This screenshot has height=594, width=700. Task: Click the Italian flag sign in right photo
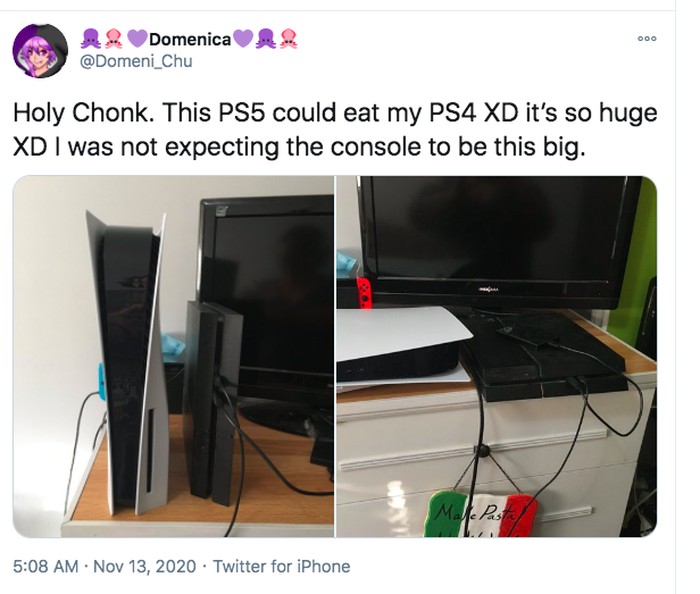click(x=482, y=513)
